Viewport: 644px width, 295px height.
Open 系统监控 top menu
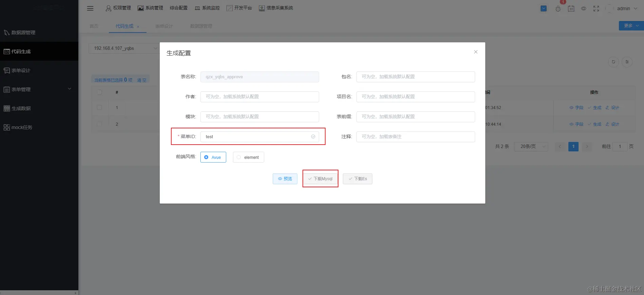point(207,8)
